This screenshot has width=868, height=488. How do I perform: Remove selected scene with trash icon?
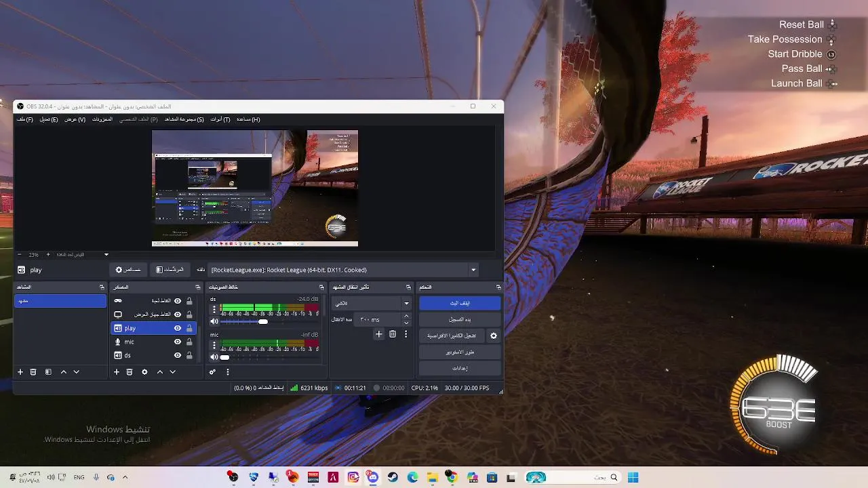[x=33, y=372]
